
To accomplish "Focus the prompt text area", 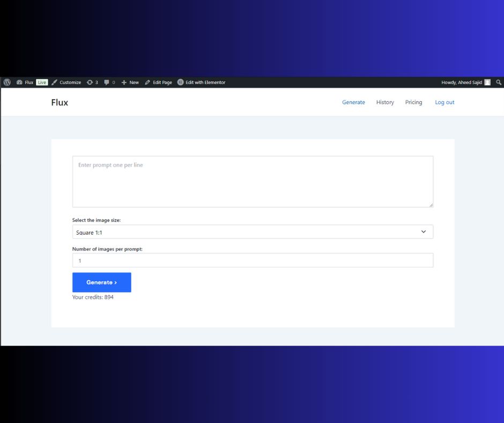I will (x=253, y=182).
